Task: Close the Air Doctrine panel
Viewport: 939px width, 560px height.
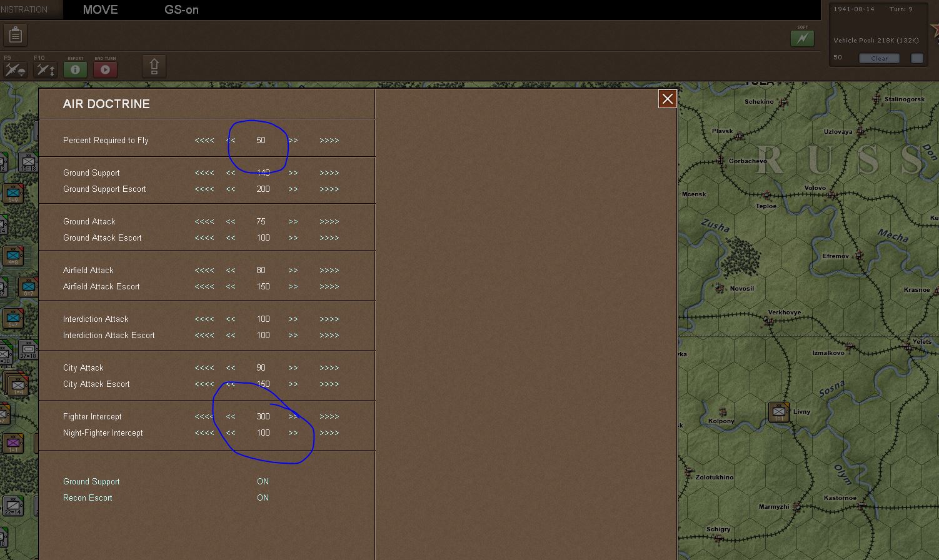Action: 668,99
